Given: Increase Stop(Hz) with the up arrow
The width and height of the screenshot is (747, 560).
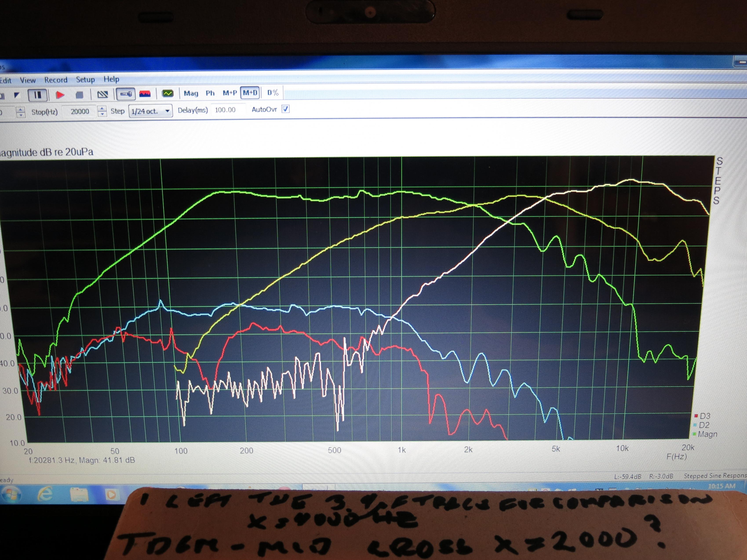Looking at the screenshot, I should click(x=102, y=108).
